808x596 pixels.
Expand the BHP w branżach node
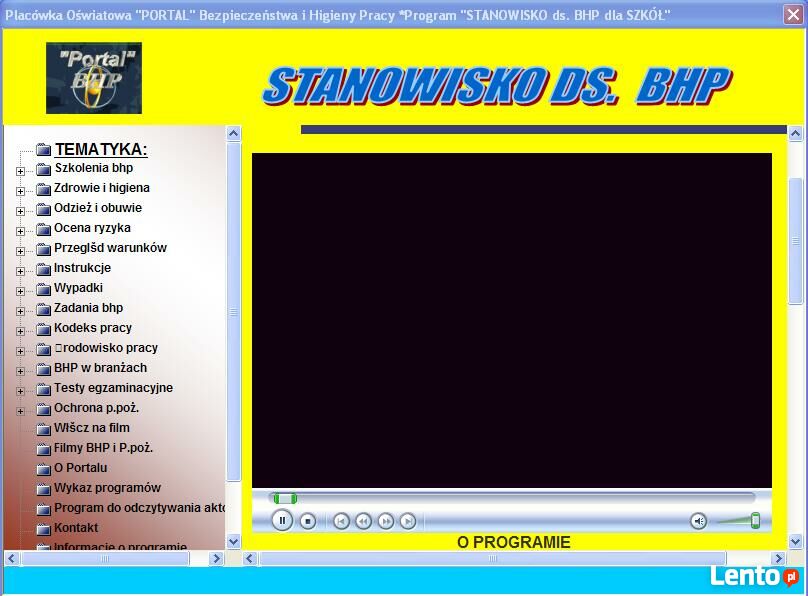(x=20, y=371)
